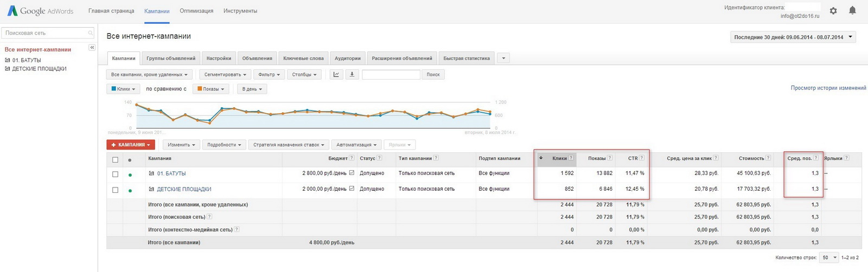Click help icon next to Клики column
The width and height of the screenshot is (868, 272).
click(x=571, y=158)
